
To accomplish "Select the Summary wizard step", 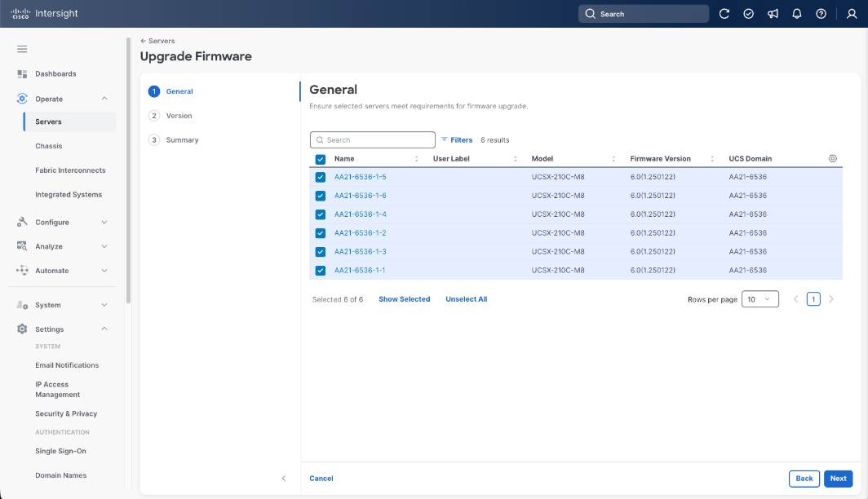I will click(174, 140).
